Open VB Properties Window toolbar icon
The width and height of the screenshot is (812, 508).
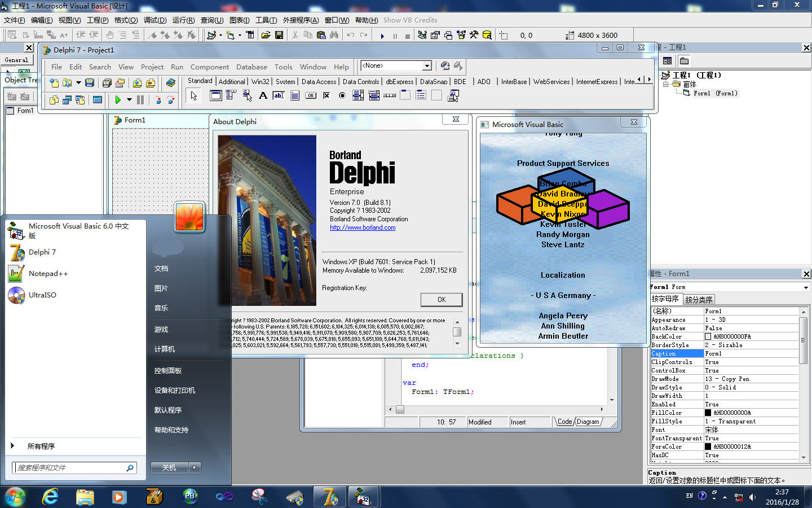pyautogui.click(x=435, y=35)
